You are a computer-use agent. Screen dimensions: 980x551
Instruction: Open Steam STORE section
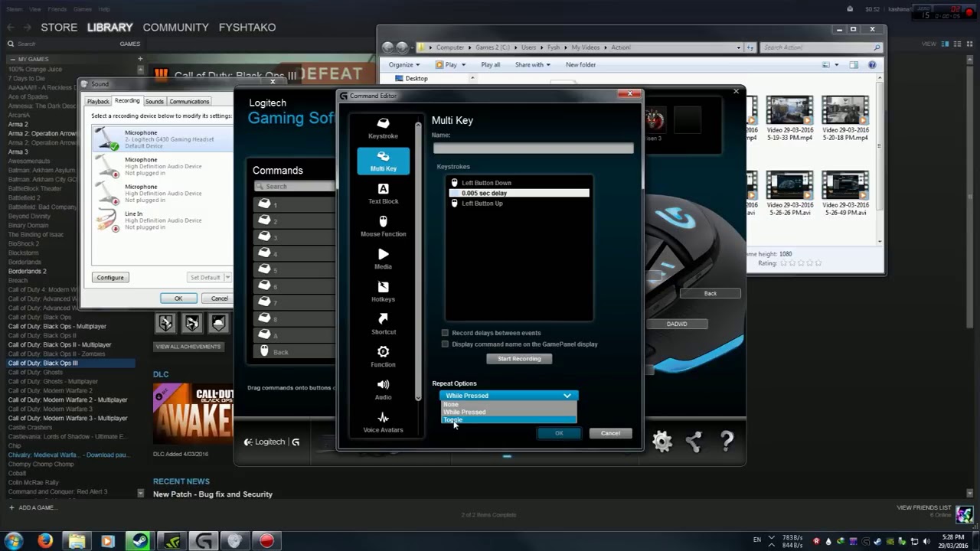point(59,27)
